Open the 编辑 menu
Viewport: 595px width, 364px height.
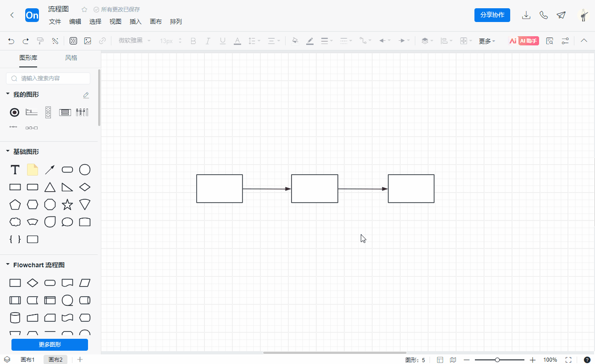pyautogui.click(x=75, y=22)
